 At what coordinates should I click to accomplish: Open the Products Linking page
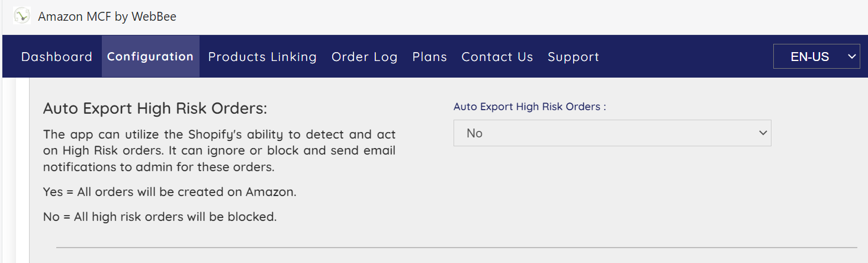point(262,57)
